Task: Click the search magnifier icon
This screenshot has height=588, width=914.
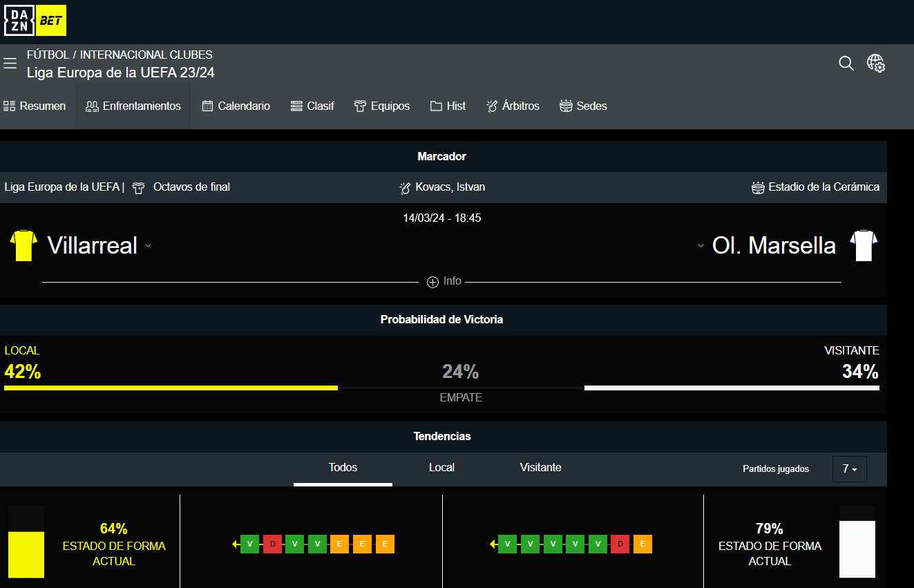Action: point(846,64)
